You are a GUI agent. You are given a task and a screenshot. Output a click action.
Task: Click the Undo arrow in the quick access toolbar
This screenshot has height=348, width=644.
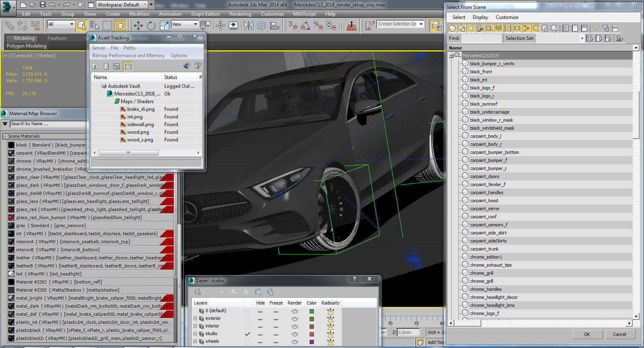coord(52,5)
